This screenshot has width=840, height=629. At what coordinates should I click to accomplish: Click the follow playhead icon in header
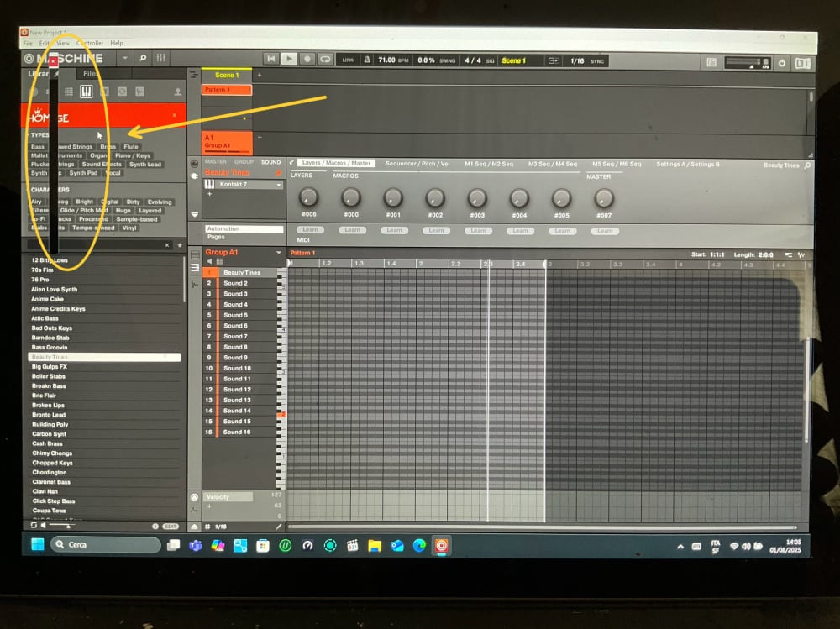pyautogui.click(x=554, y=61)
